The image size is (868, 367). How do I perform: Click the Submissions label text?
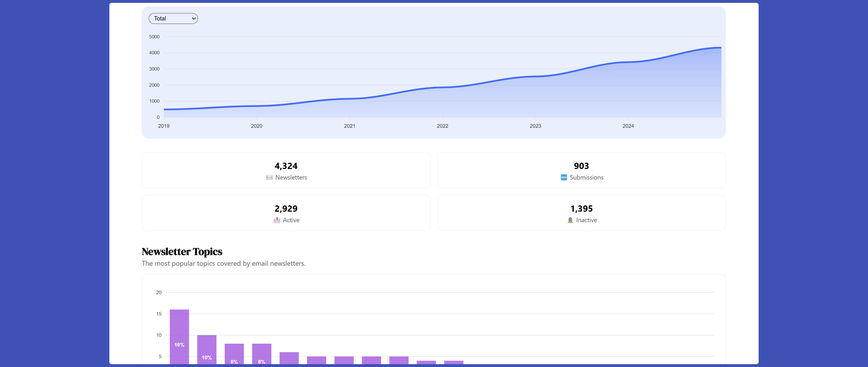click(x=586, y=178)
